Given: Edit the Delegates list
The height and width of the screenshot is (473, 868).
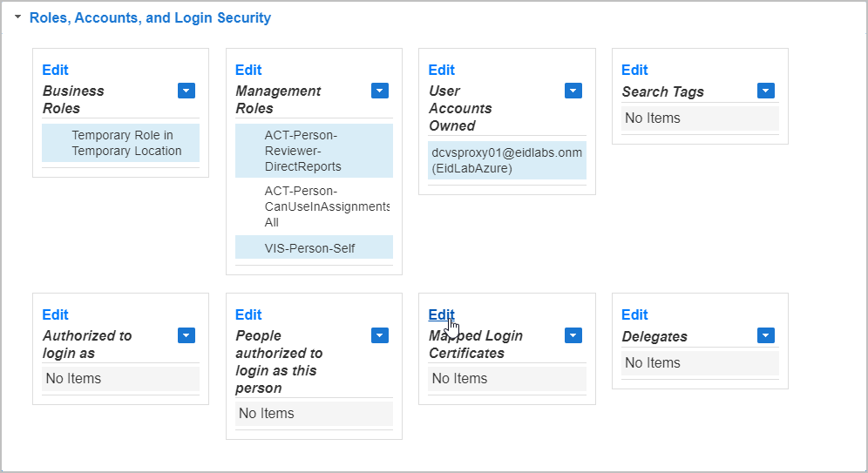Looking at the screenshot, I should (634, 315).
